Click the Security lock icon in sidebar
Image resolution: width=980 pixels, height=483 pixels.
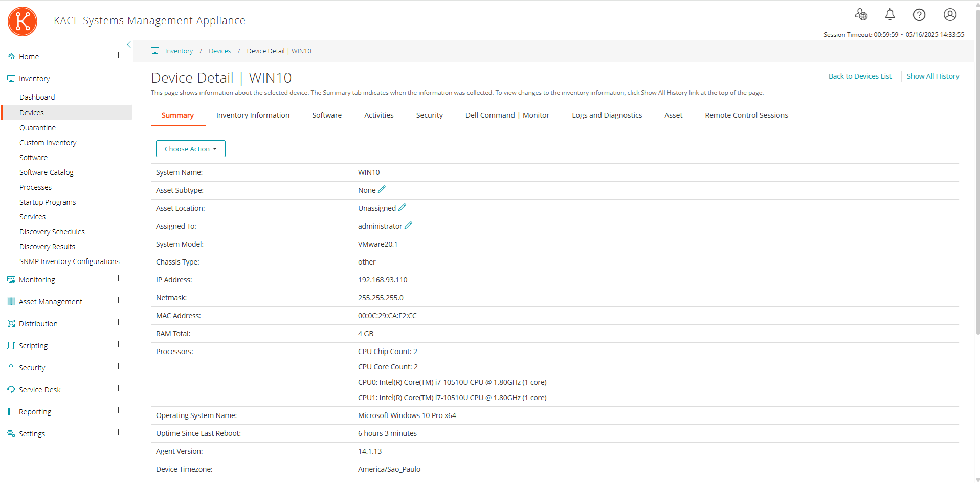pos(11,368)
